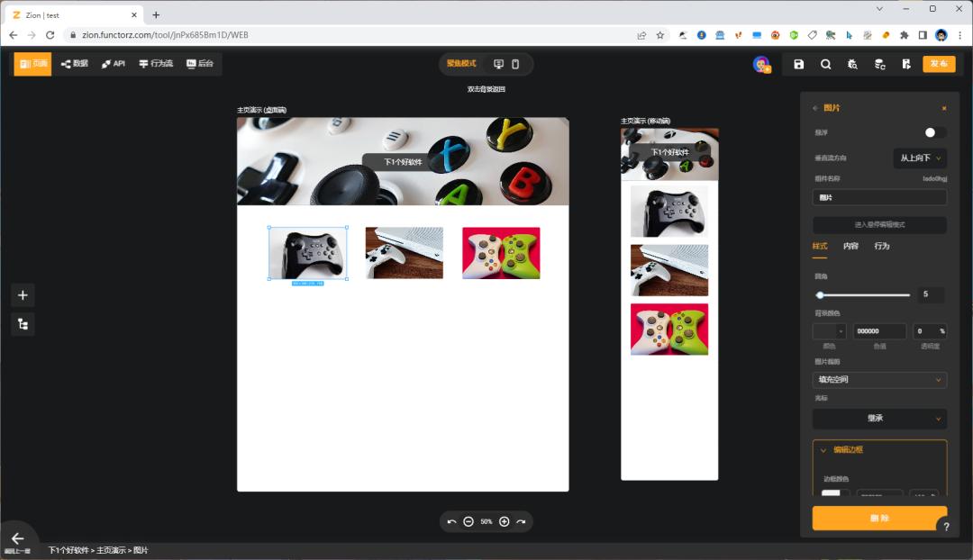This screenshot has height=560, width=973.
Task: Click the orange 删除 delete button
Action: (x=879, y=518)
